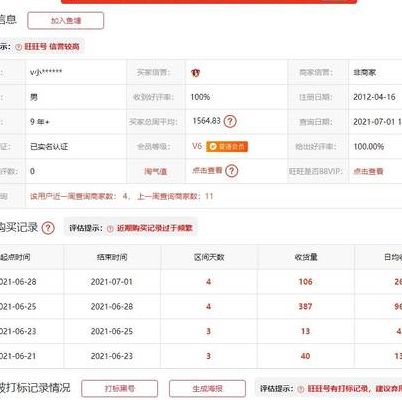Select the 买家信誉 label
Screen dimensions: 402x400
(153, 72)
